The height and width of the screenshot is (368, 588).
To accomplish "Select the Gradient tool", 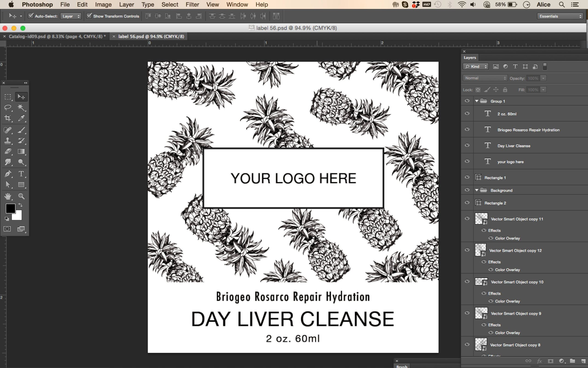I will tap(21, 151).
